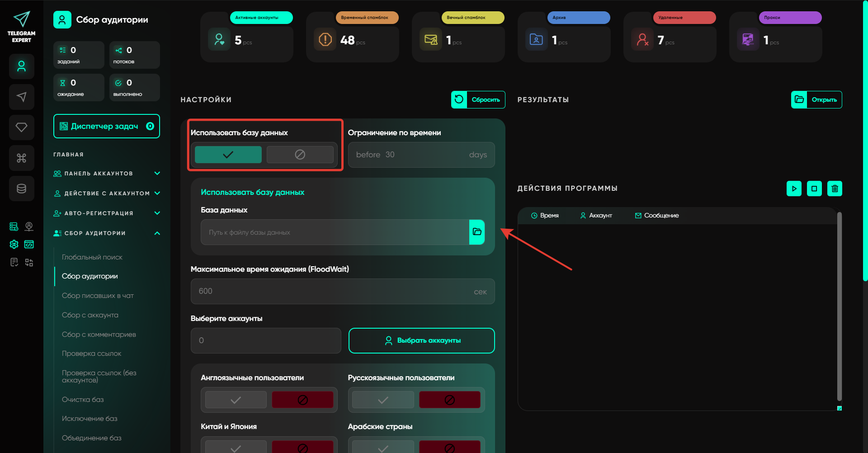
Task: Disable the Use database option
Action: tap(300, 155)
